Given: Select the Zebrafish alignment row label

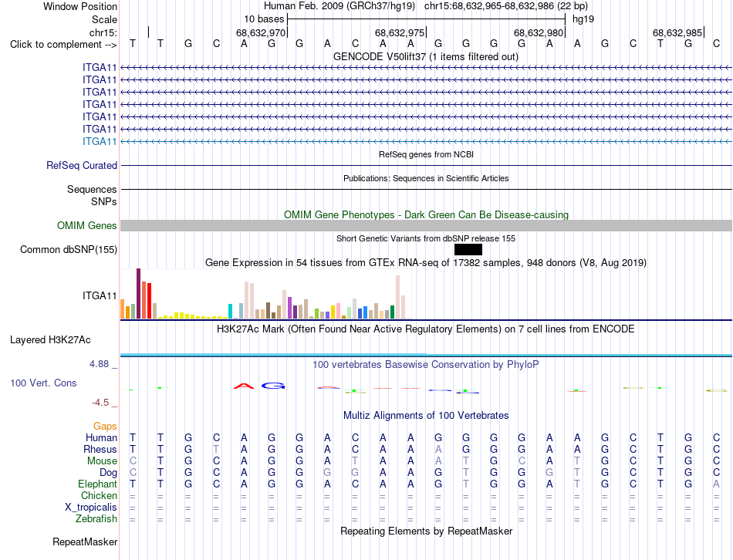Looking at the screenshot, I should (x=96, y=519).
